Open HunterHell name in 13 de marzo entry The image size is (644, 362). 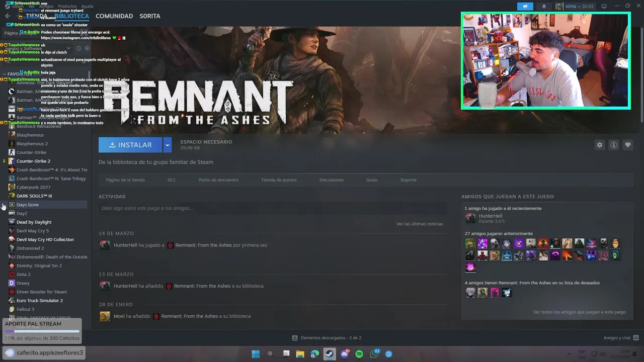125,286
